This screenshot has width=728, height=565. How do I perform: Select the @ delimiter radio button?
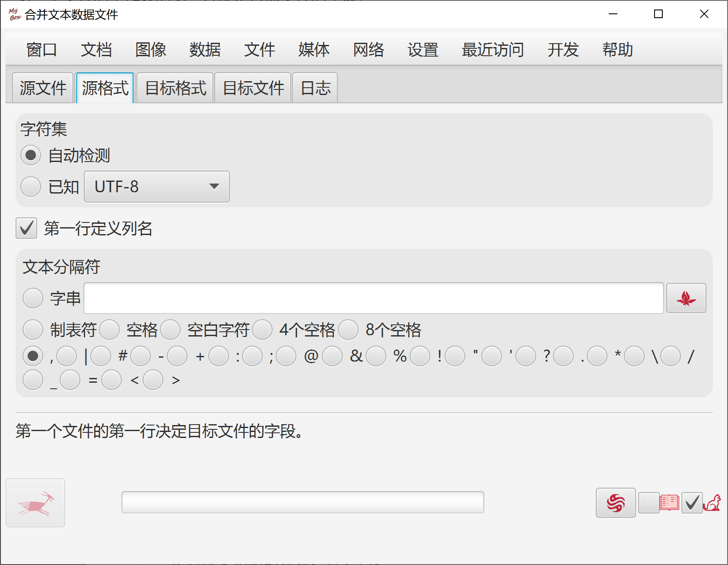[x=286, y=356]
